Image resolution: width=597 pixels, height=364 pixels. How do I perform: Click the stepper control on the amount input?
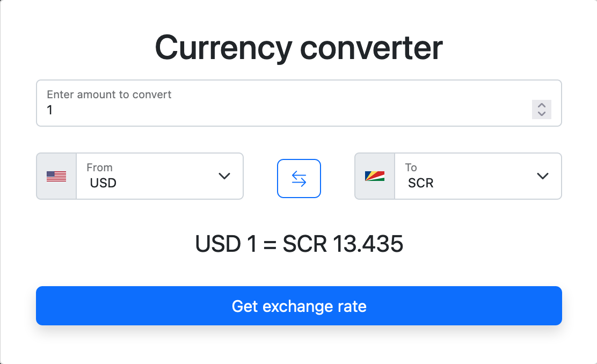pos(541,110)
